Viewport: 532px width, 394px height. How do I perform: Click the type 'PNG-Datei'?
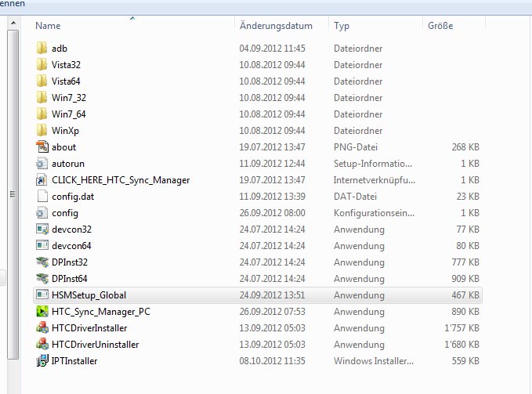point(356,147)
